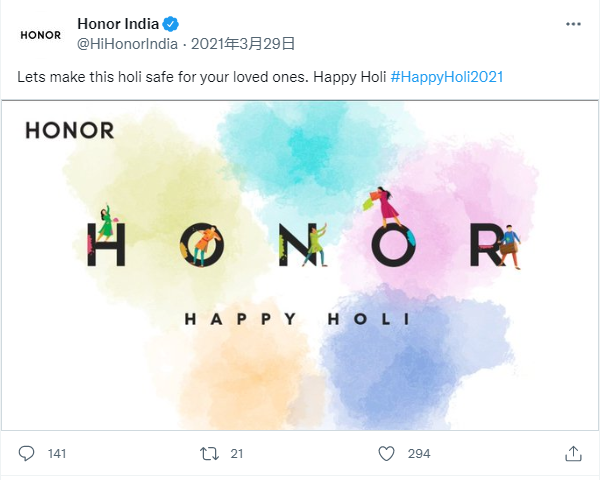Click the reply count 141
The height and width of the screenshot is (480, 604).
tap(57, 454)
